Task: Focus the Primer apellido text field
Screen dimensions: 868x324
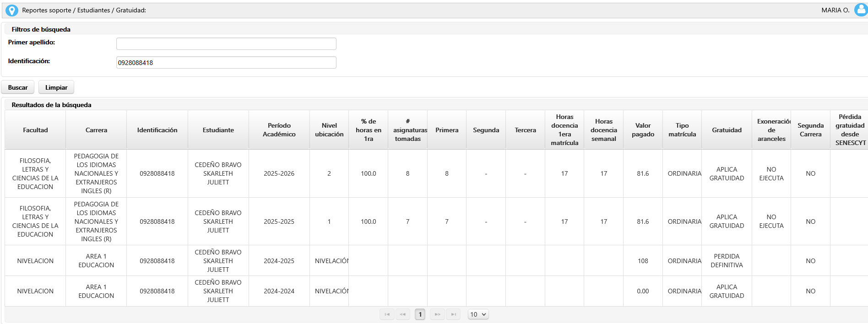Action: coord(226,44)
